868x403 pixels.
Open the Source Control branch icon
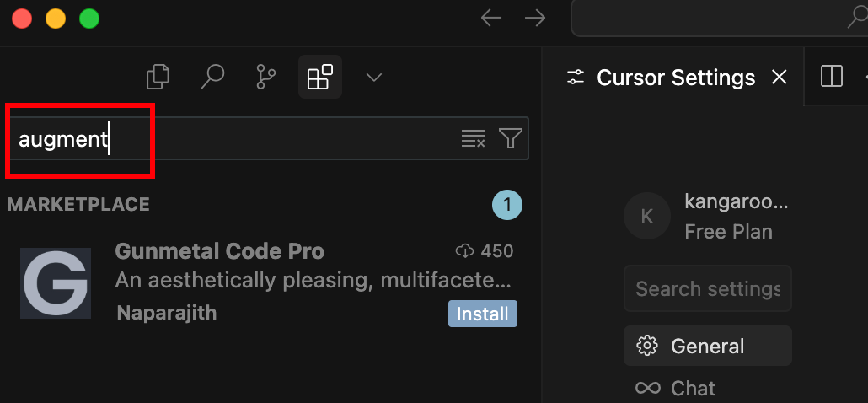coord(266,77)
